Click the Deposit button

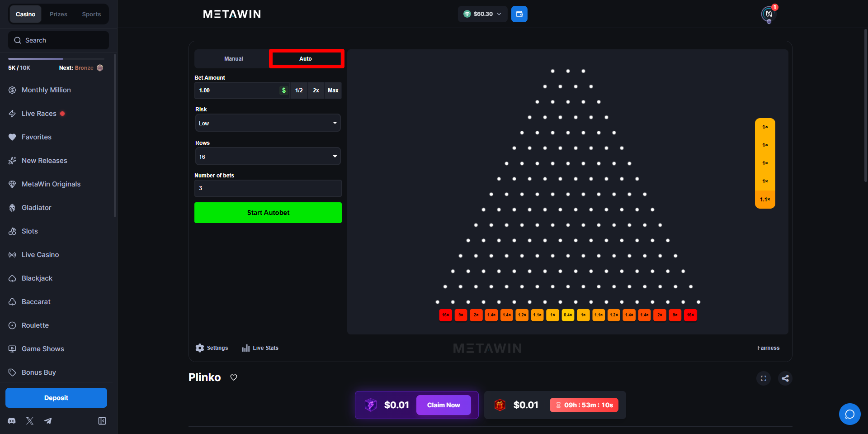[x=56, y=398]
